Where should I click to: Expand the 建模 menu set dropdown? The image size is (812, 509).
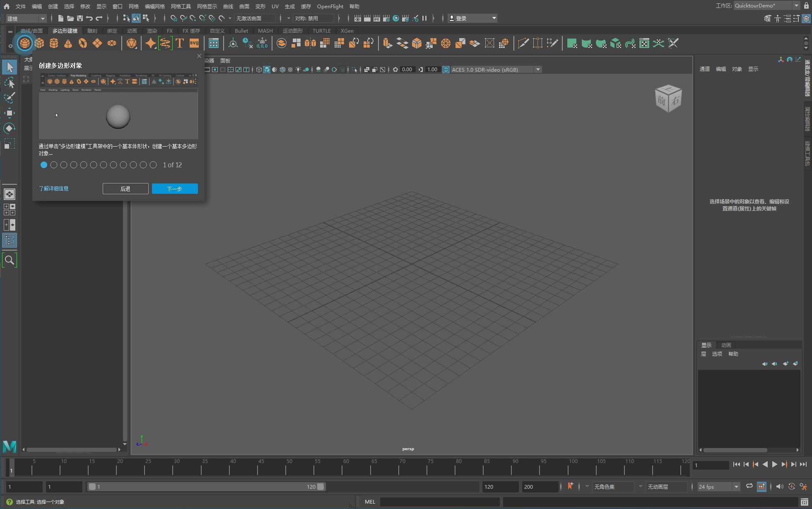click(26, 18)
